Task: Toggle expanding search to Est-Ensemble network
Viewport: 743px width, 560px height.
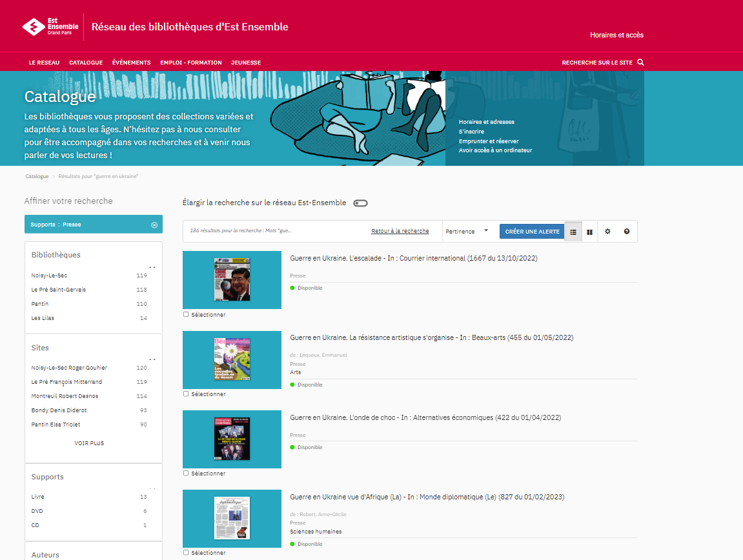Action: click(x=361, y=203)
